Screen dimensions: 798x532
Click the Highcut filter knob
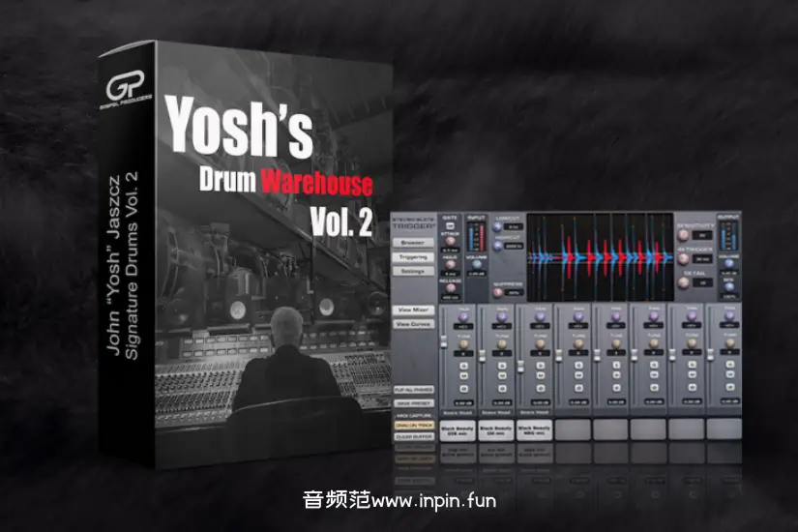497,246
